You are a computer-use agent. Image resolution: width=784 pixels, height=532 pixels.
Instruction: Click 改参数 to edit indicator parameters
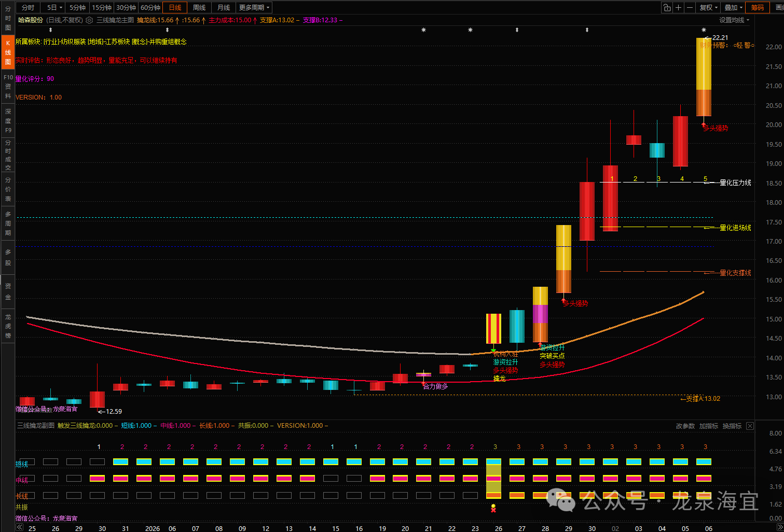pyautogui.click(x=685, y=426)
